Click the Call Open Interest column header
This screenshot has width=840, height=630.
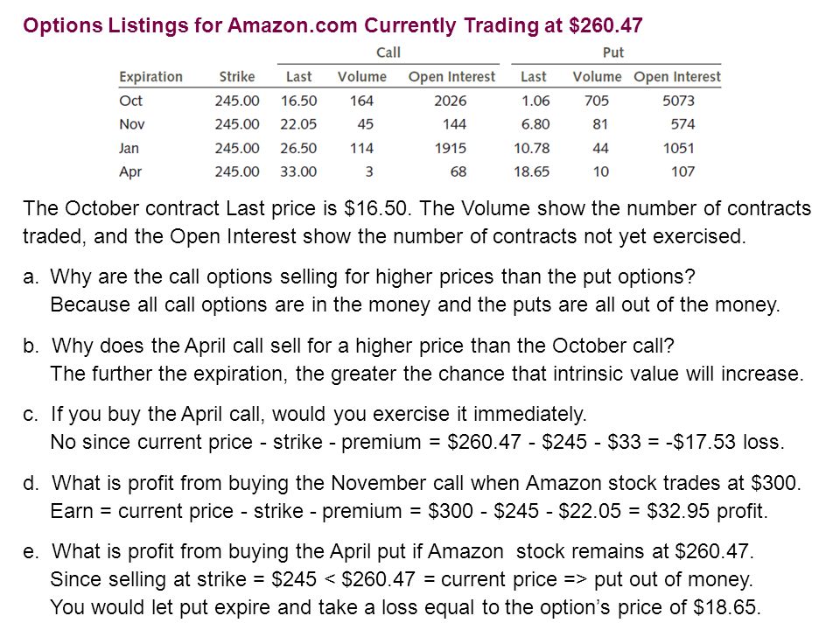coord(452,77)
